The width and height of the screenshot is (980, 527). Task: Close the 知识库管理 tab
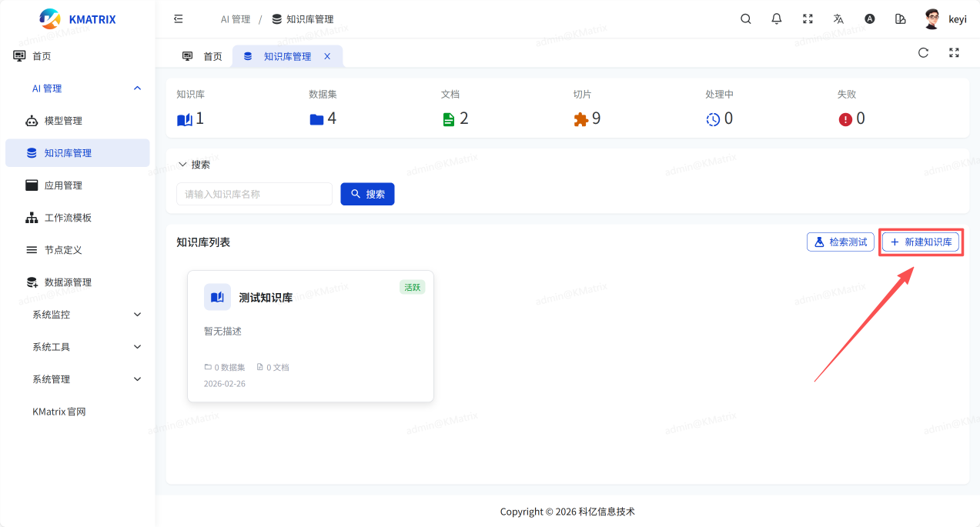tap(327, 56)
